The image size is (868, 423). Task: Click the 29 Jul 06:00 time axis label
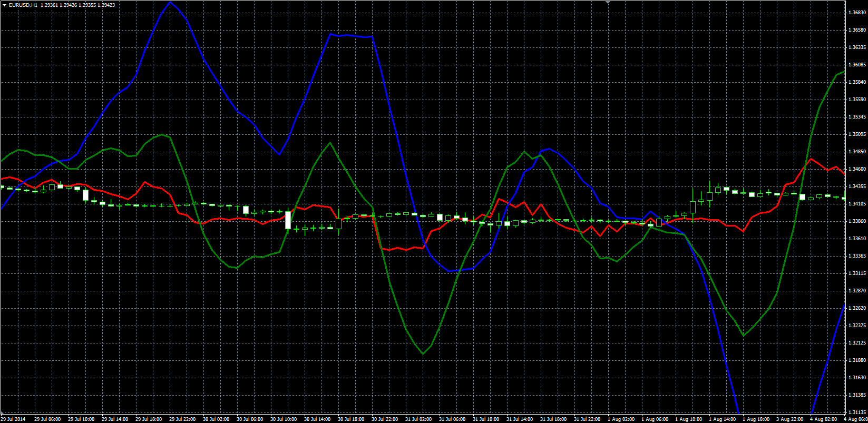[x=47, y=419]
